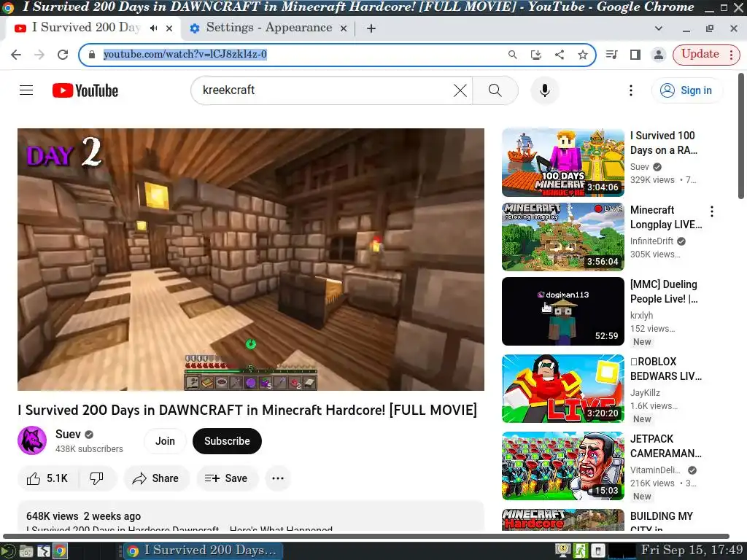
Task: Share this page icon in address bar
Action: click(560, 55)
